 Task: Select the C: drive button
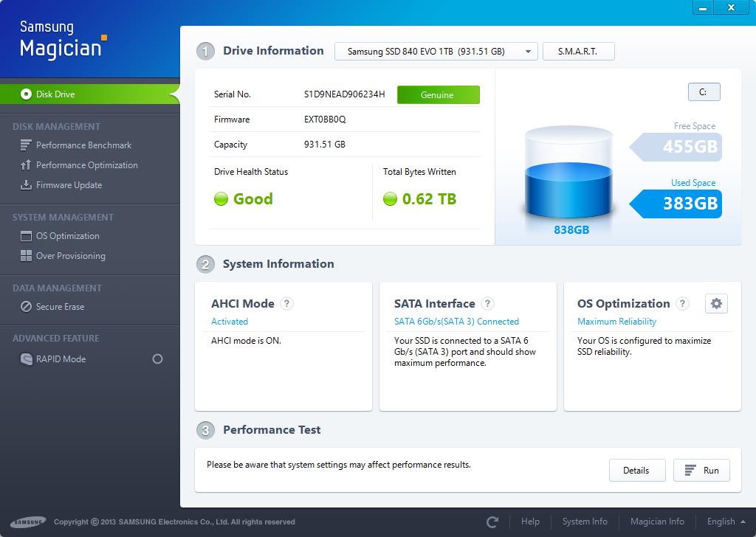click(704, 92)
